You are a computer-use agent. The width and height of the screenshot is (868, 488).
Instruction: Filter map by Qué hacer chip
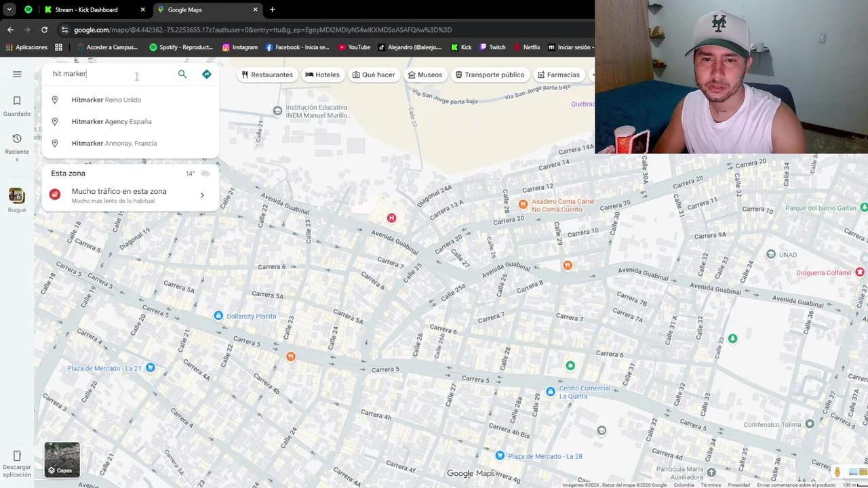[373, 75]
